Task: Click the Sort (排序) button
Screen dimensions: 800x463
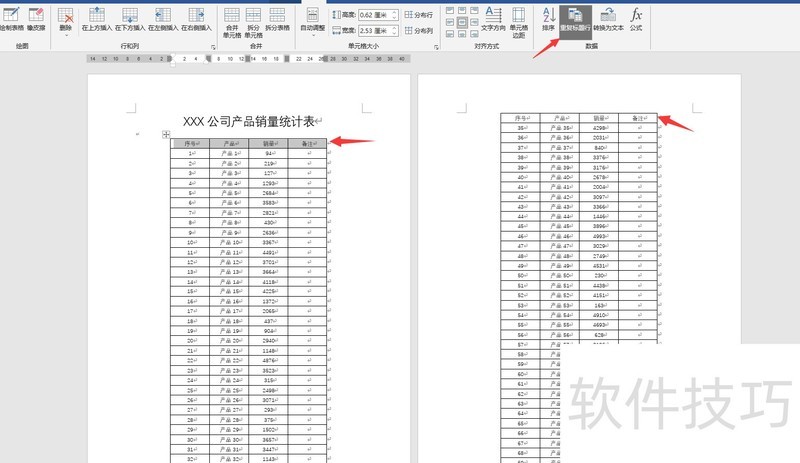Action: click(x=548, y=19)
